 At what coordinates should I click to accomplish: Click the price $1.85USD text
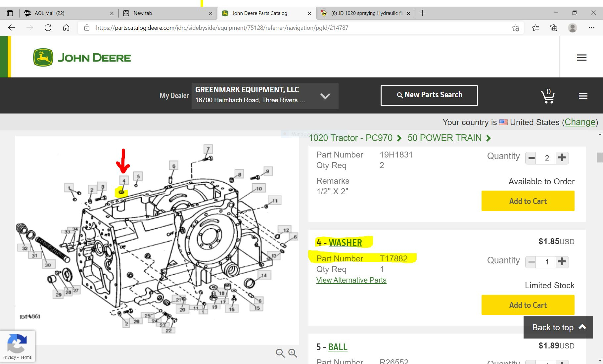coord(556,242)
